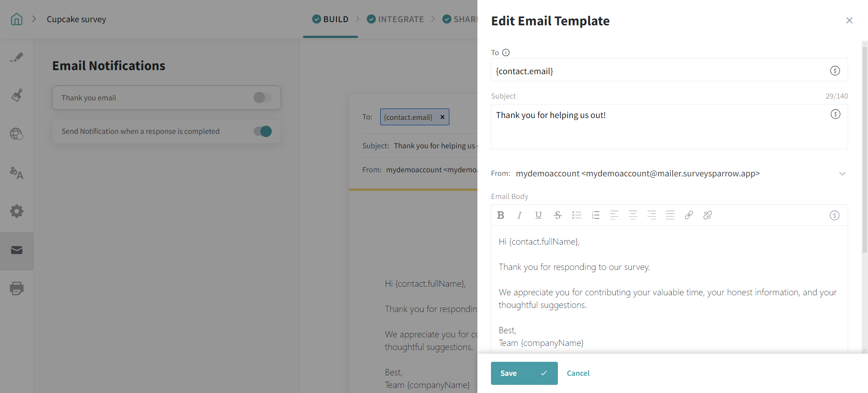This screenshot has height=393, width=868.
Task: Apply strikethrough text formatting
Action: pyautogui.click(x=557, y=215)
